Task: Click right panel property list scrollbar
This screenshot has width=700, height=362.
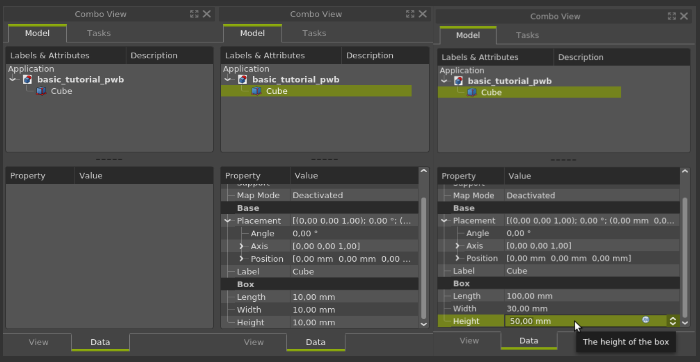Action: coord(685,258)
